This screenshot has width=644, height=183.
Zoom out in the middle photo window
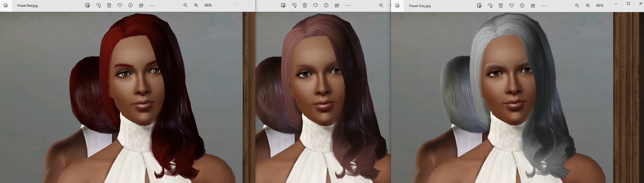click(381, 5)
